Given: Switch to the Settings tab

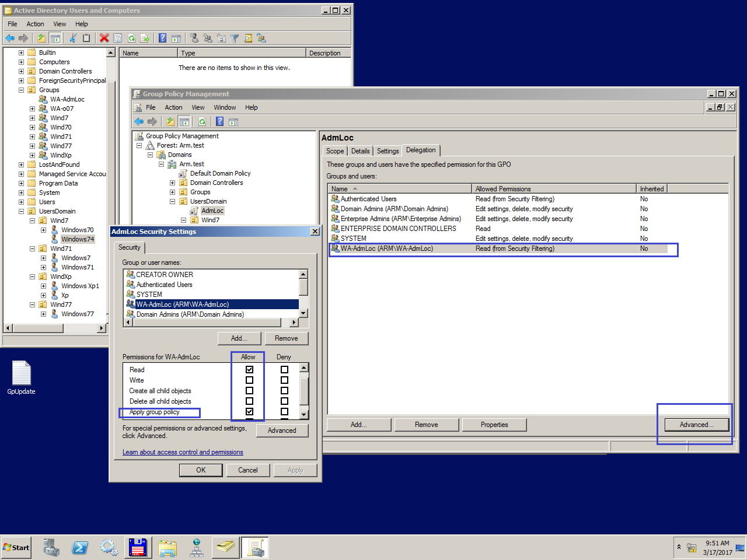Looking at the screenshot, I should pos(388,150).
